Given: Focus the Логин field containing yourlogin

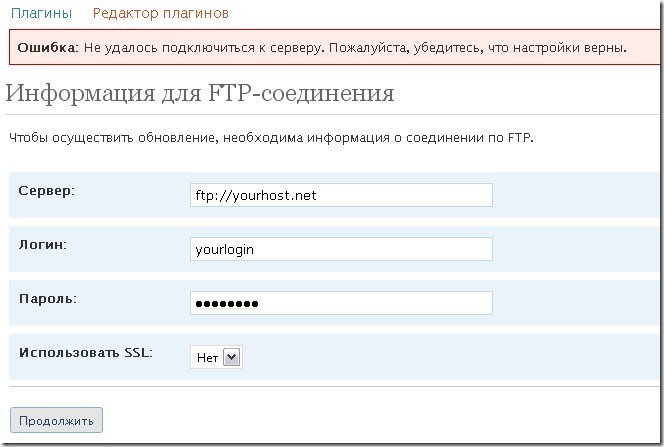Looking at the screenshot, I should pos(340,249).
